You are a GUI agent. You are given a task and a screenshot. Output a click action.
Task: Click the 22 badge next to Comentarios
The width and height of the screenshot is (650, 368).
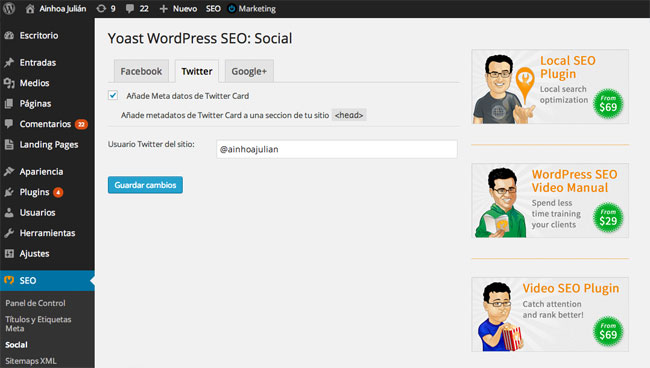81,124
